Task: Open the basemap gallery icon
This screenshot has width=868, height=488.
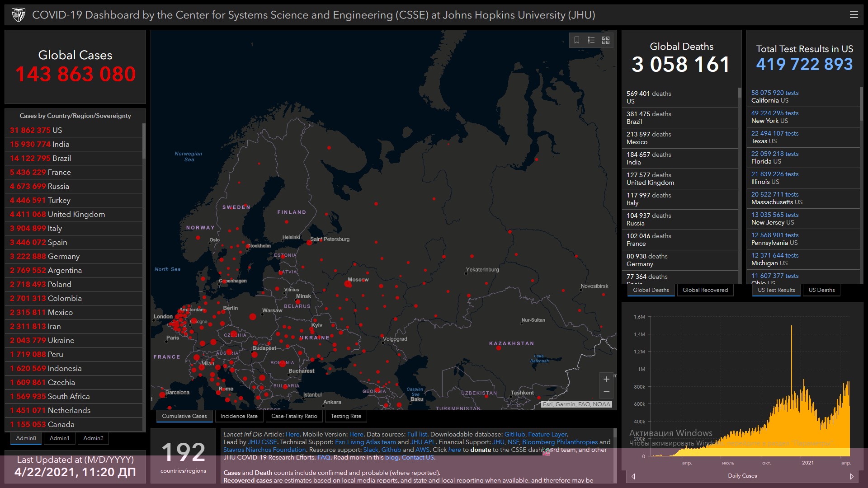Action: 606,40
